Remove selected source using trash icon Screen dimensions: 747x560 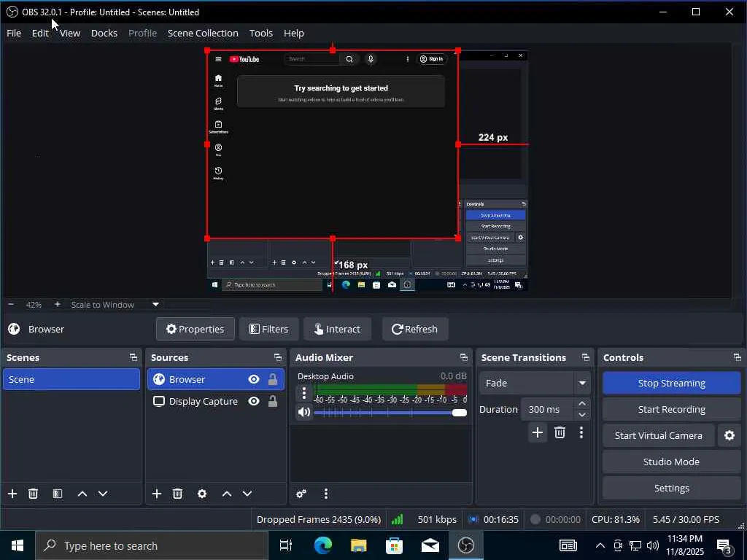point(177,494)
